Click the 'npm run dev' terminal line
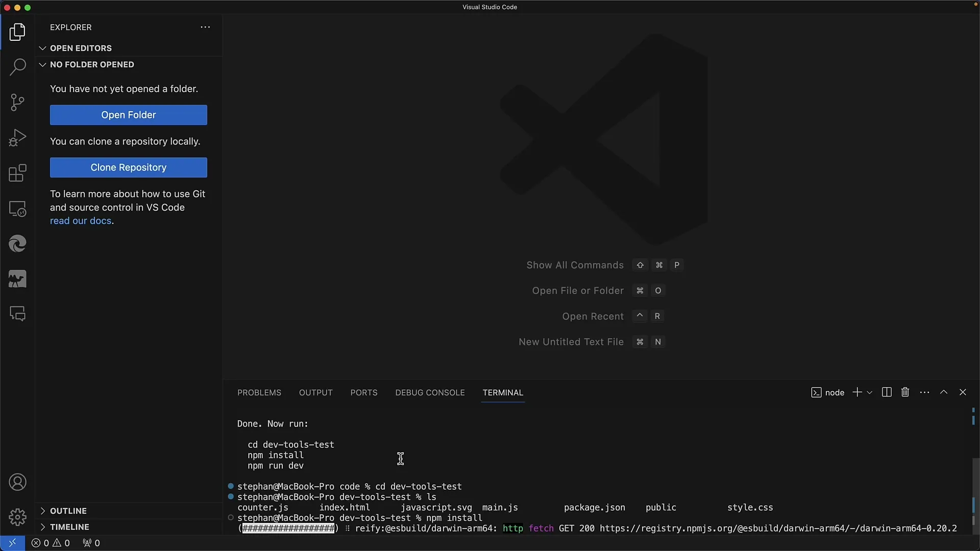This screenshot has width=980, height=551. (x=276, y=466)
